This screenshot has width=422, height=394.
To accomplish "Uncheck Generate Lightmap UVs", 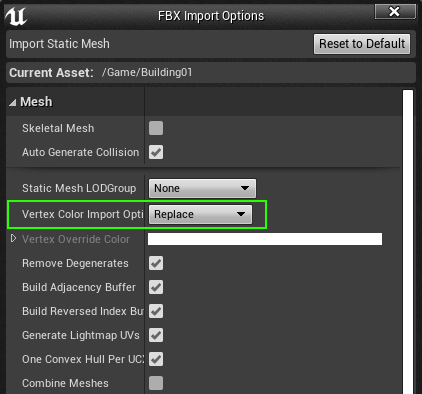I will tap(156, 335).
